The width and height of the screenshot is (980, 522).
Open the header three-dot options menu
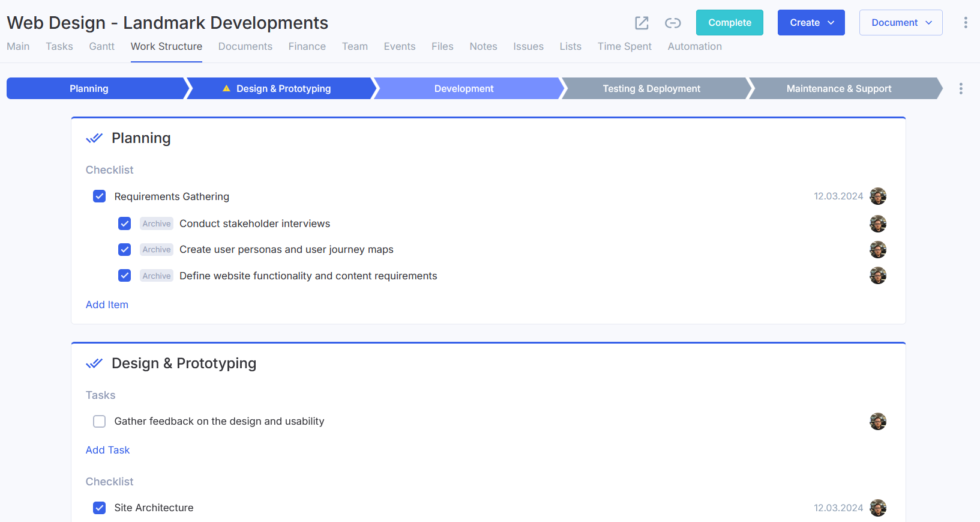tap(965, 23)
